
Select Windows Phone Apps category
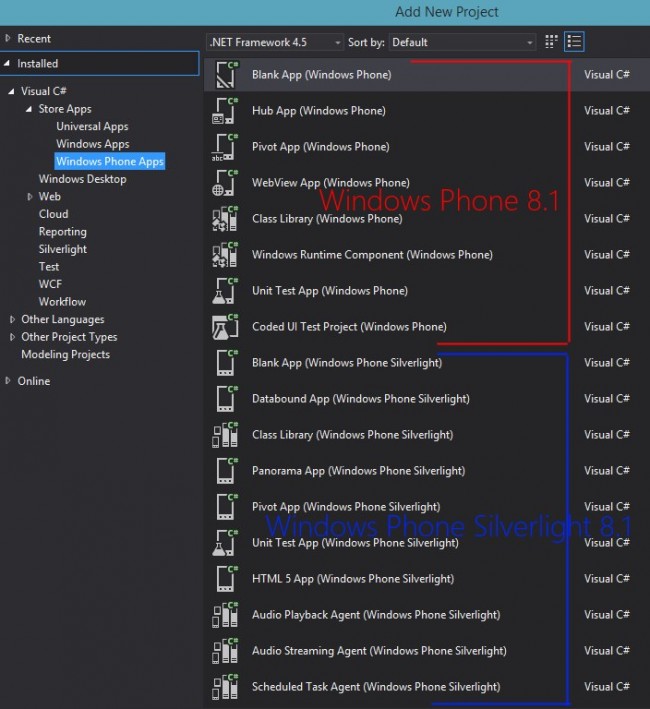point(110,161)
